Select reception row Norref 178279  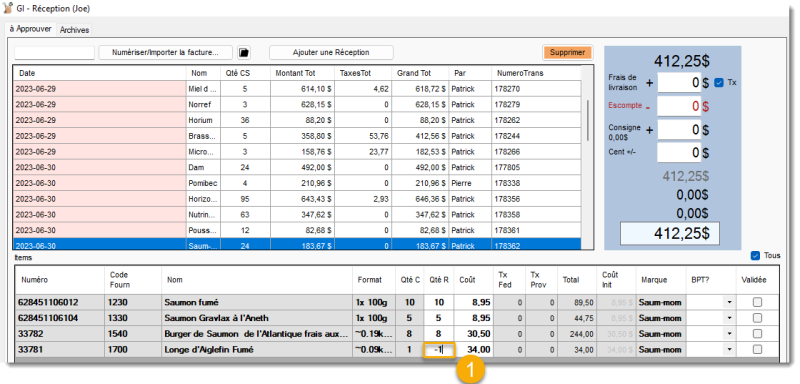point(297,105)
